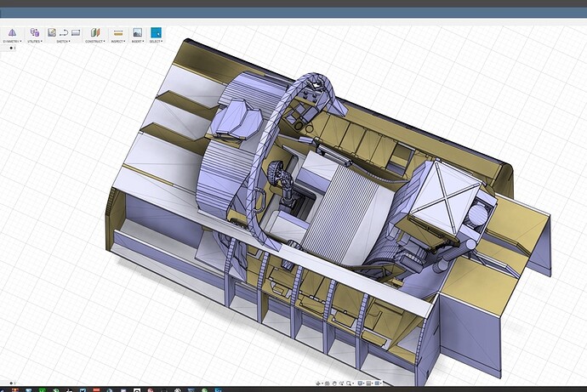Open the Insert dropdown label
Viewport: 587px width, 392px height.
(137, 41)
